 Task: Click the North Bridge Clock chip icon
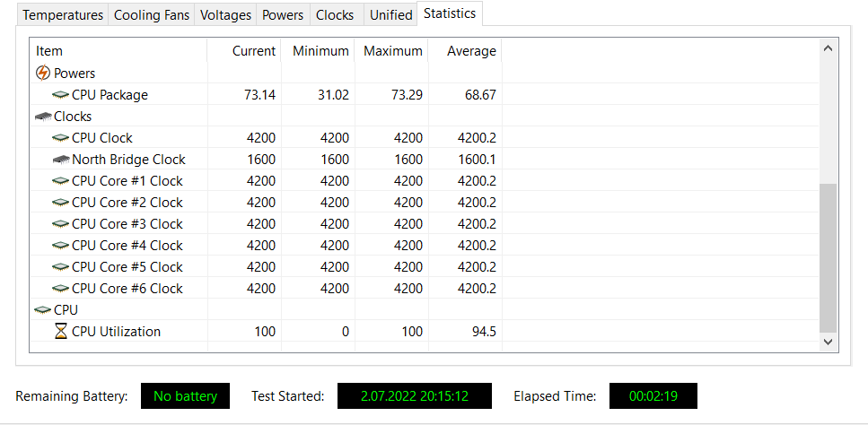[x=61, y=160]
